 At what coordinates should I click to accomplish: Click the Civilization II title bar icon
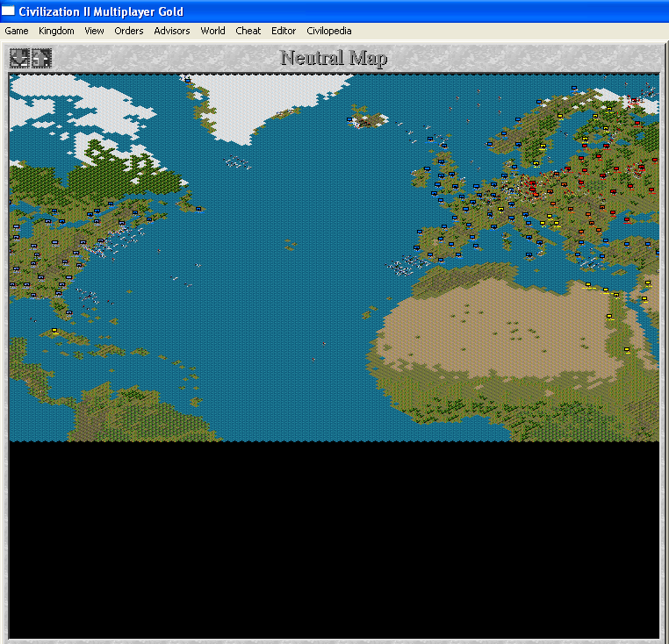point(9,11)
